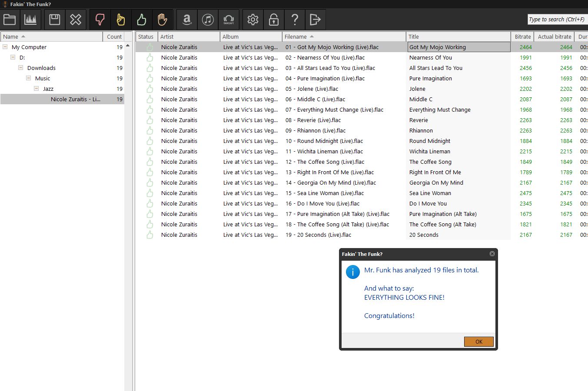Collapse the My Computer tree node
The width and height of the screenshot is (588, 391).
5,47
